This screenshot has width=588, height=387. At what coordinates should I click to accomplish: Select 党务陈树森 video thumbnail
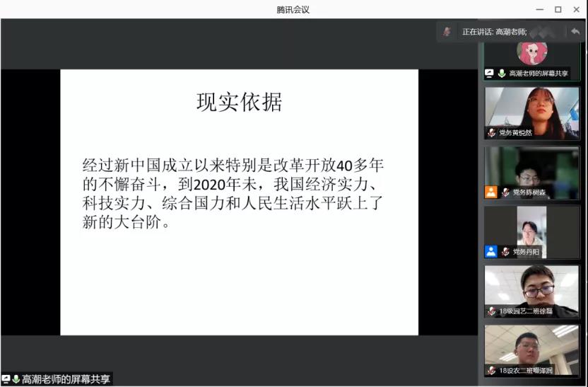pos(532,168)
